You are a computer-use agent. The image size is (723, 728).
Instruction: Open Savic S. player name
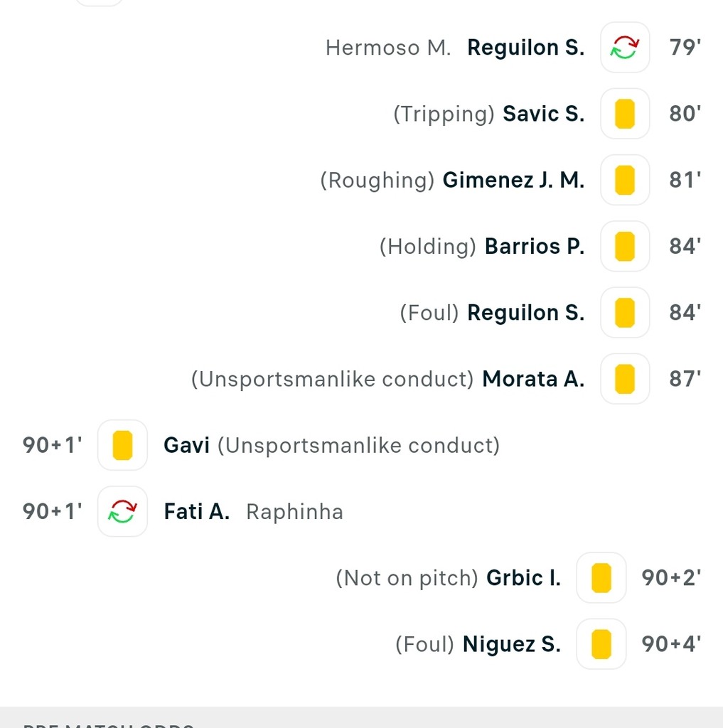[x=543, y=114]
